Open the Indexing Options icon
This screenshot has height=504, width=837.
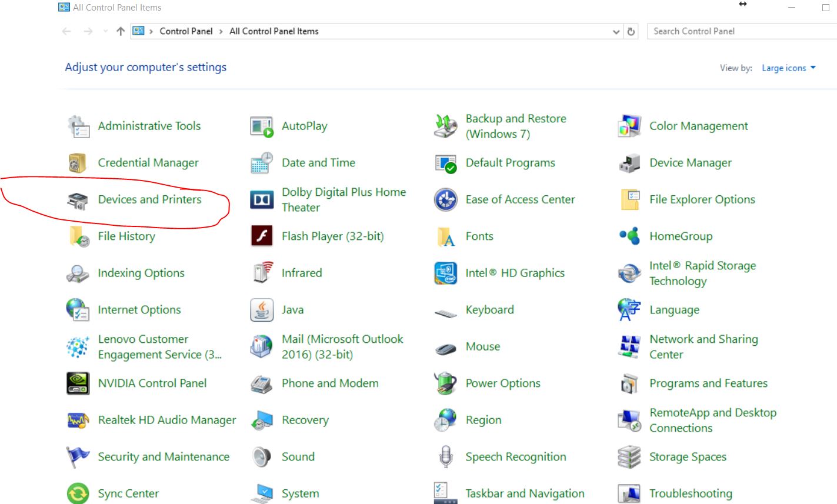click(78, 273)
